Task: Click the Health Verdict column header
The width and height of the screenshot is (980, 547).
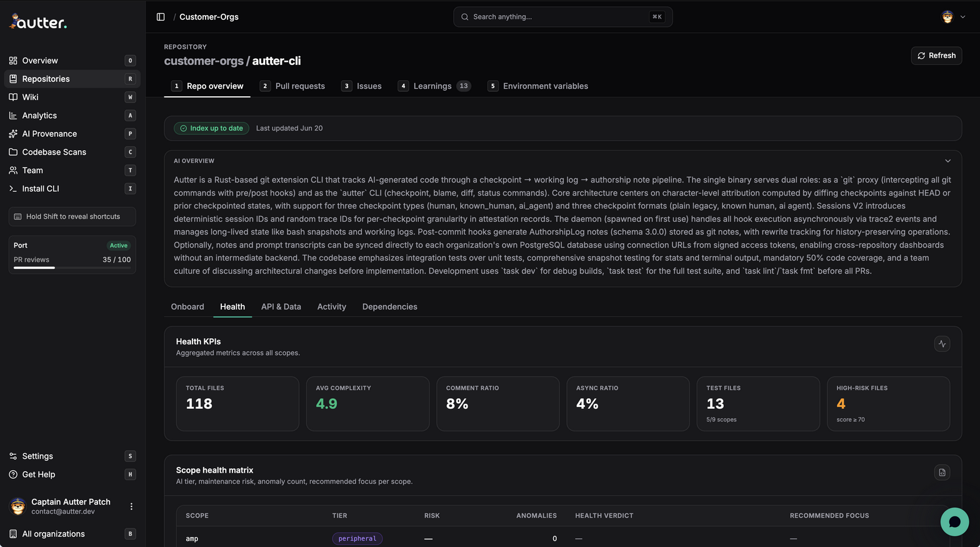Action: (x=604, y=516)
